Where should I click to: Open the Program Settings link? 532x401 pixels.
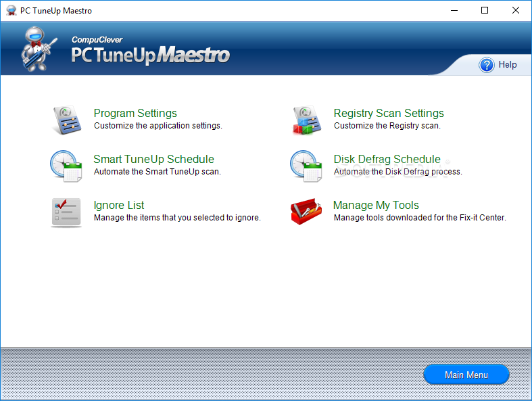coord(135,113)
